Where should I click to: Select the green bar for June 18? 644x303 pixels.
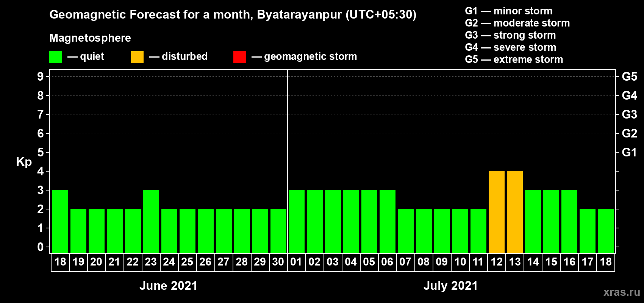click(60, 222)
